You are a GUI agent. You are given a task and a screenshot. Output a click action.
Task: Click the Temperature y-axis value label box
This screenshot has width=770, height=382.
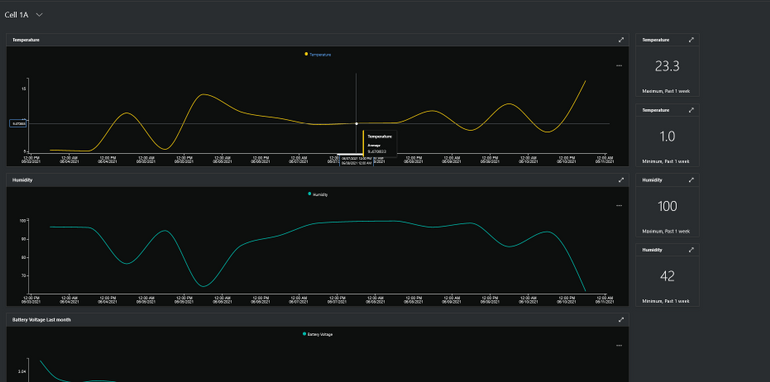[x=18, y=124]
